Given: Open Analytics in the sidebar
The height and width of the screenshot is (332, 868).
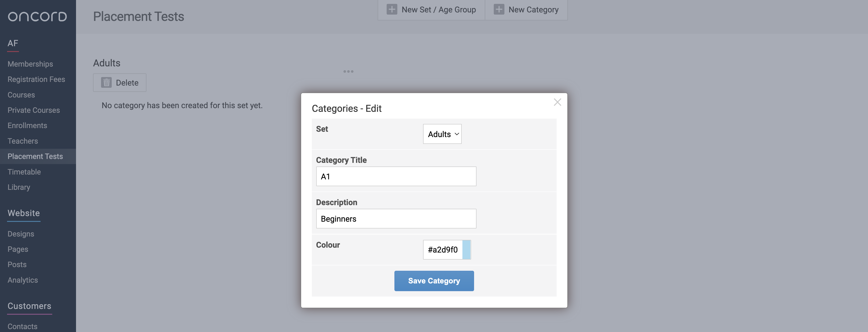Looking at the screenshot, I should pos(23,280).
